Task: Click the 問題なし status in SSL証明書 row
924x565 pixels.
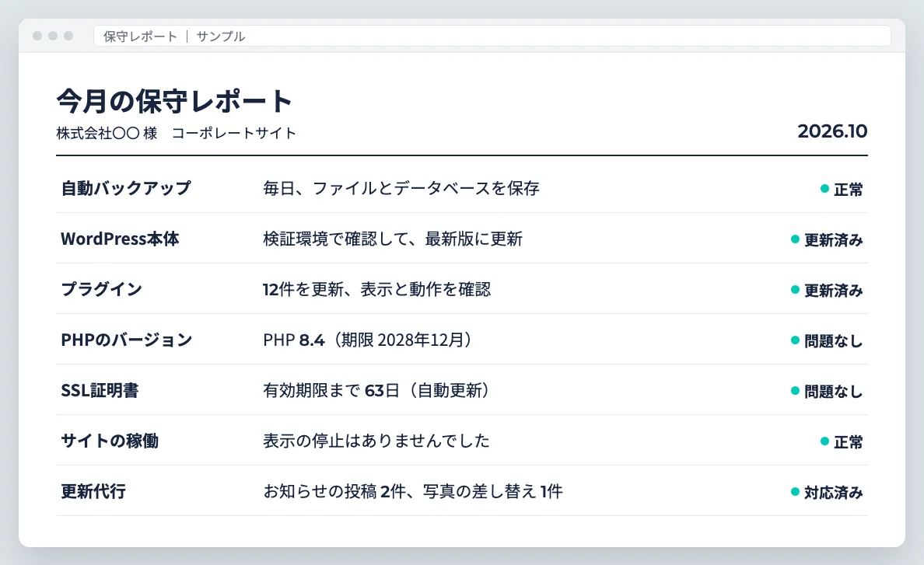Action: pos(833,392)
